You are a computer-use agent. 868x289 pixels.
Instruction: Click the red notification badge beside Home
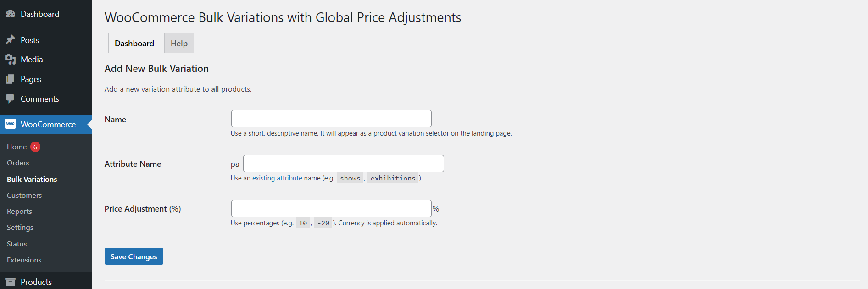coord(35,147)
